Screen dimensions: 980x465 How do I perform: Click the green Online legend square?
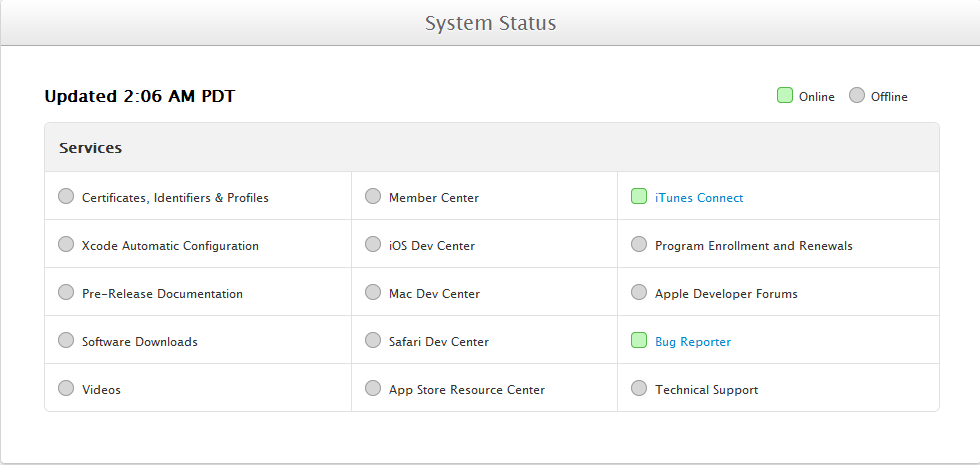[785, 96]
